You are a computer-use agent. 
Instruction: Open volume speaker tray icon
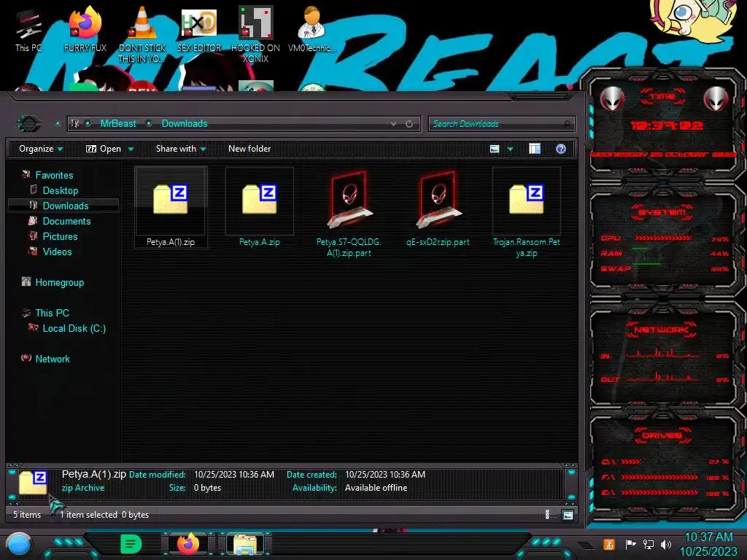665,544
